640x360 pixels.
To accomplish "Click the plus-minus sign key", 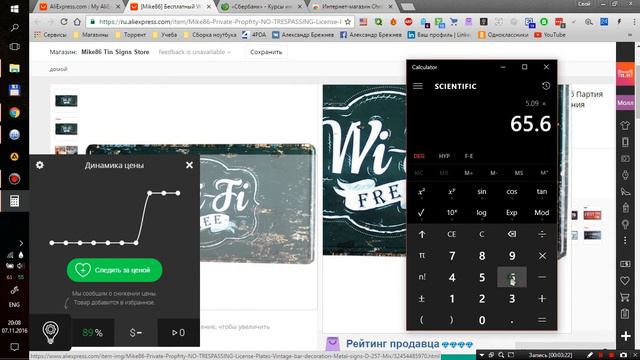I will tap(422, 299).
